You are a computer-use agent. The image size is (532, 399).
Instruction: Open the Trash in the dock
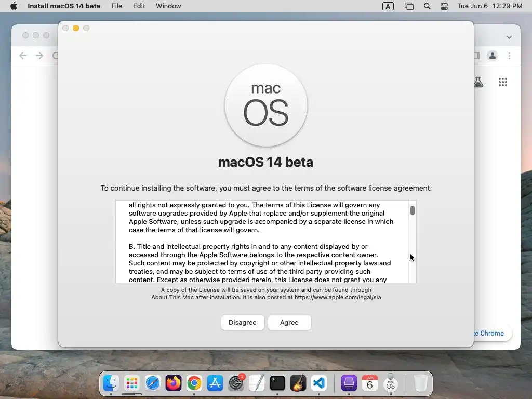(421, 383)
